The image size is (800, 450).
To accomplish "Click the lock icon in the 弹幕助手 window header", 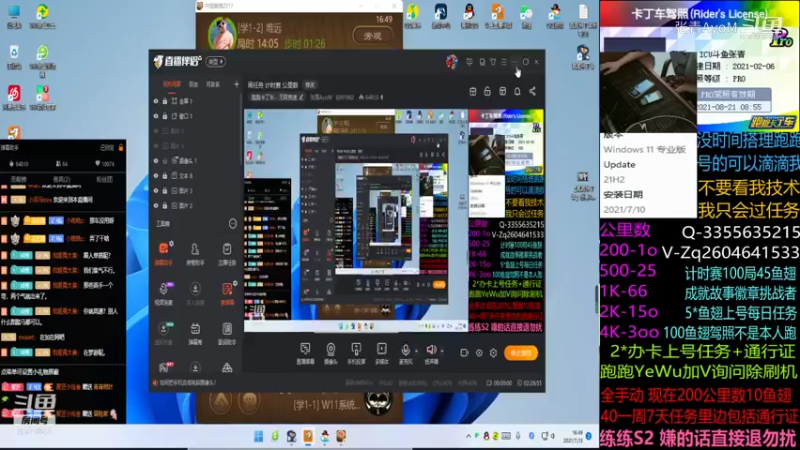I will [121, 147].
